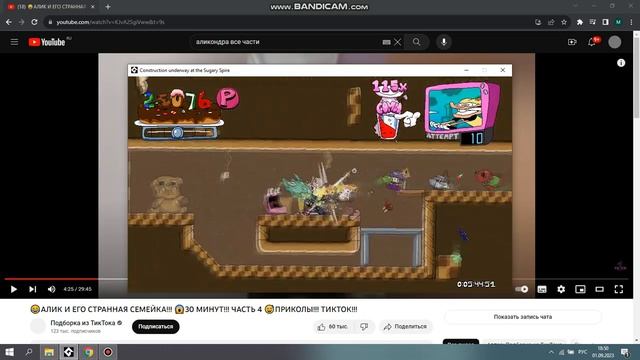This screenshot has height=360, width=640.
Task: Share this page from address bar
Action: [x=551, y=22]
